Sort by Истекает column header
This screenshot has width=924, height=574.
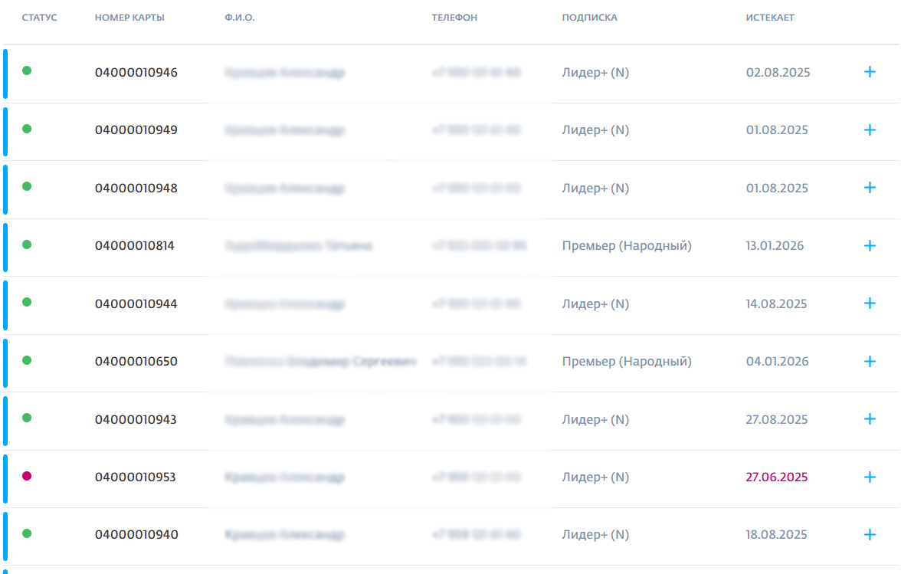770,18
